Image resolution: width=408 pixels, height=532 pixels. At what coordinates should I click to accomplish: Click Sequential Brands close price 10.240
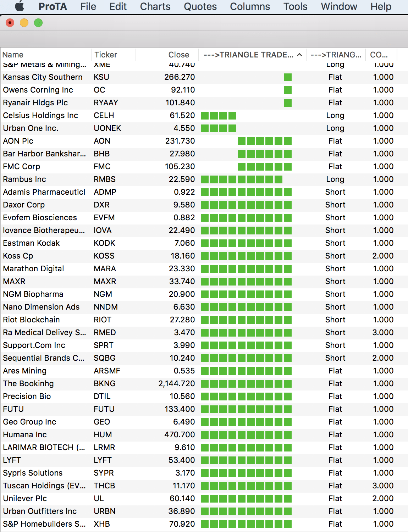coord(182,358)
